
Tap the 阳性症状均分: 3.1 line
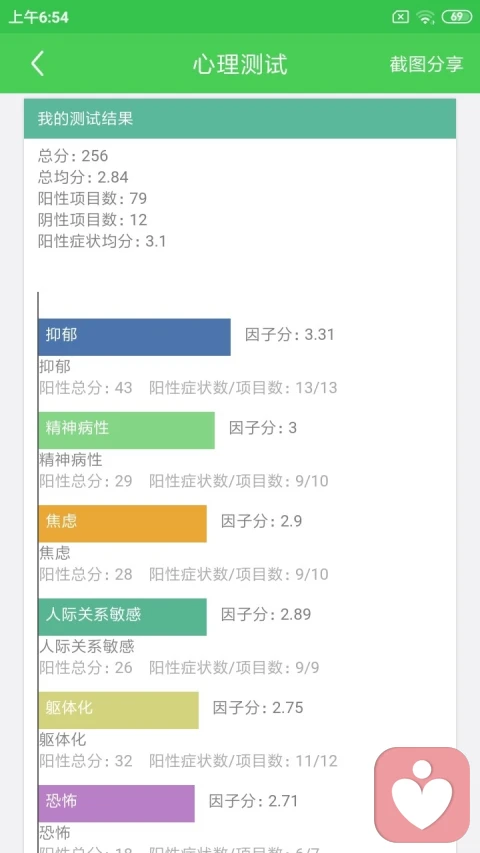102,242
